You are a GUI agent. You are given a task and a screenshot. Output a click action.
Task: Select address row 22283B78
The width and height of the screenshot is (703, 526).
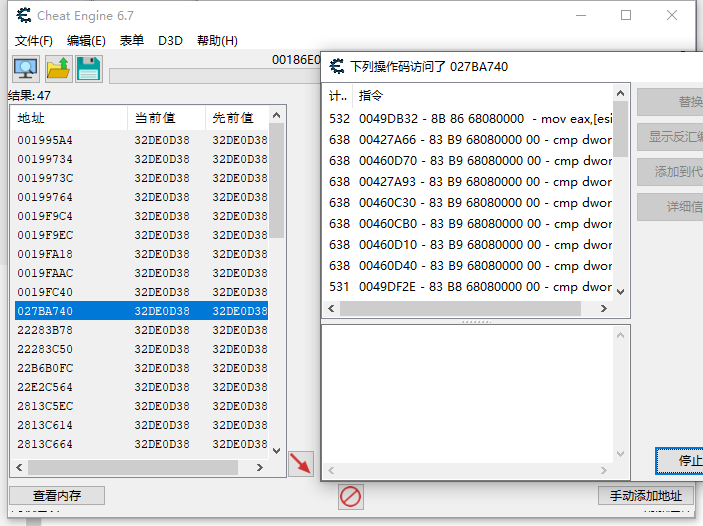click(x=142, y=330)
